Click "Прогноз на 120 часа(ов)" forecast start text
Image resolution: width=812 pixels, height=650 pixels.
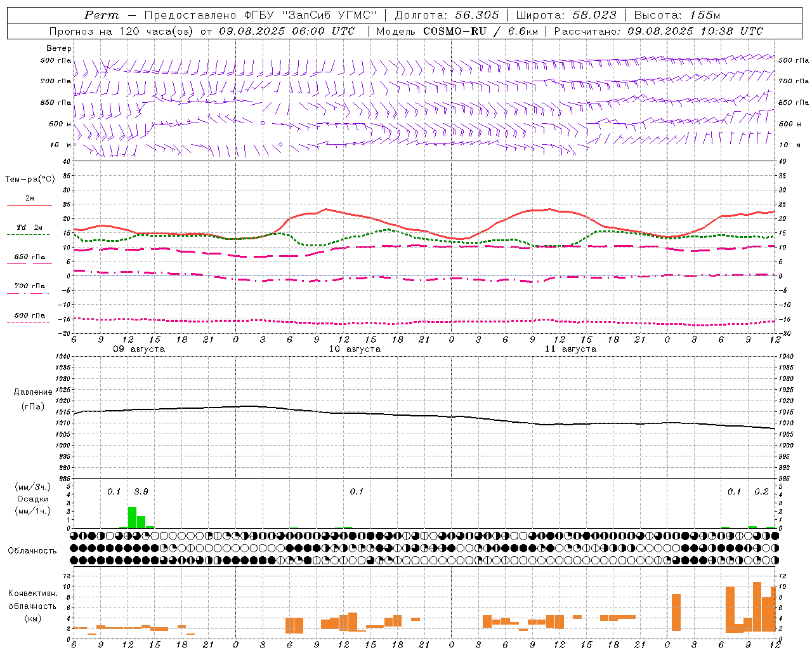click(x=121, y=31)
